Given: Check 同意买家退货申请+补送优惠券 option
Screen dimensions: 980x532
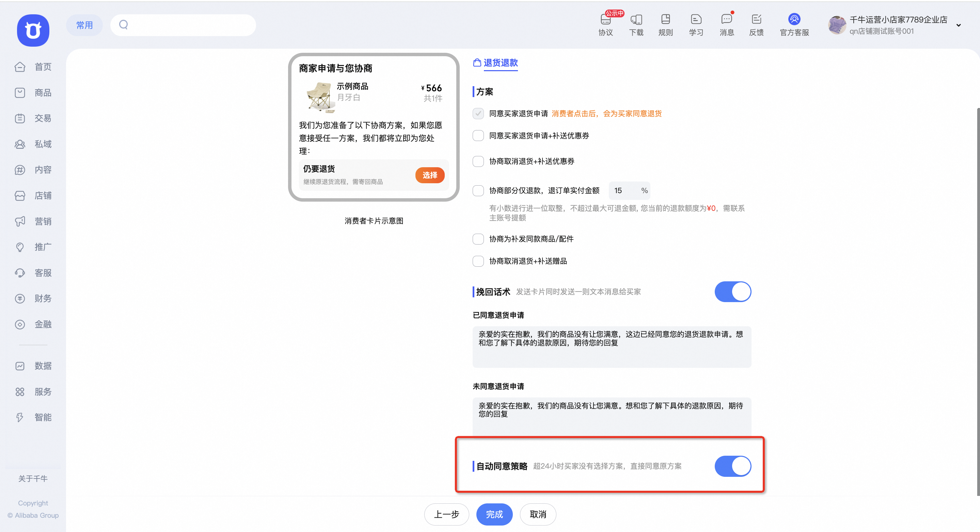Looking at the screenshot, I should [478, 136].
